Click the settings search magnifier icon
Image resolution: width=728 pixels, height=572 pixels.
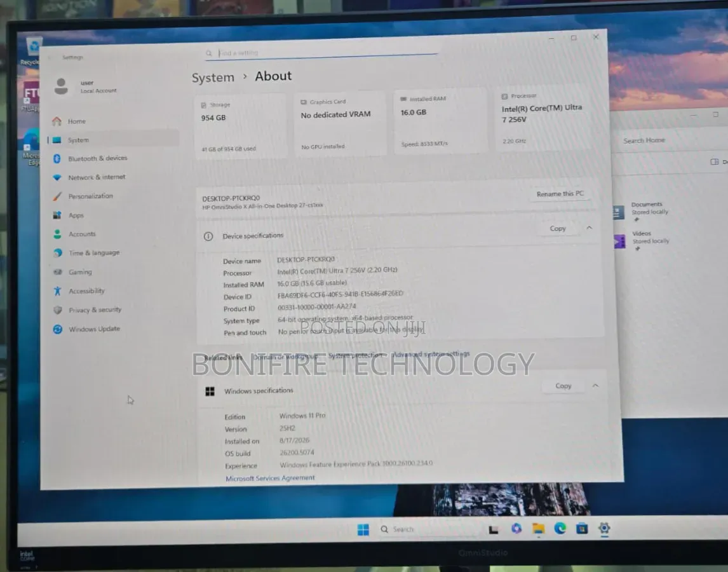[x=209, y=53]
